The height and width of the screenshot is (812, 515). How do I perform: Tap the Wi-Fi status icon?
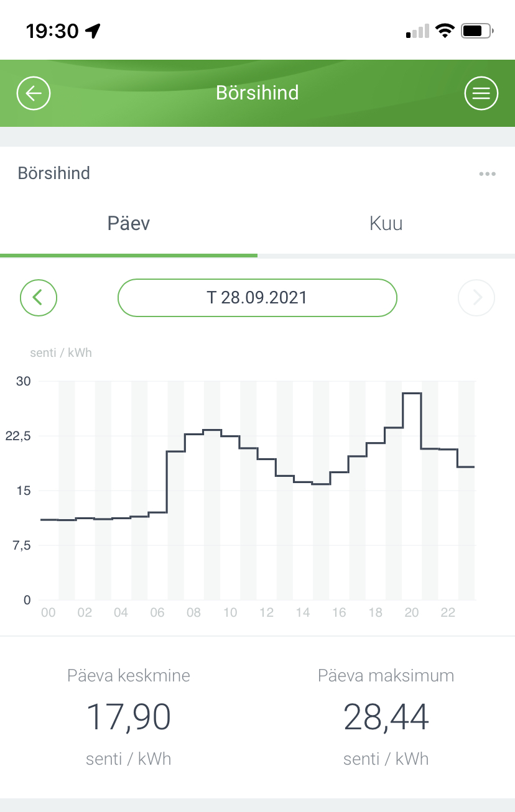click(x=445, y=30)
